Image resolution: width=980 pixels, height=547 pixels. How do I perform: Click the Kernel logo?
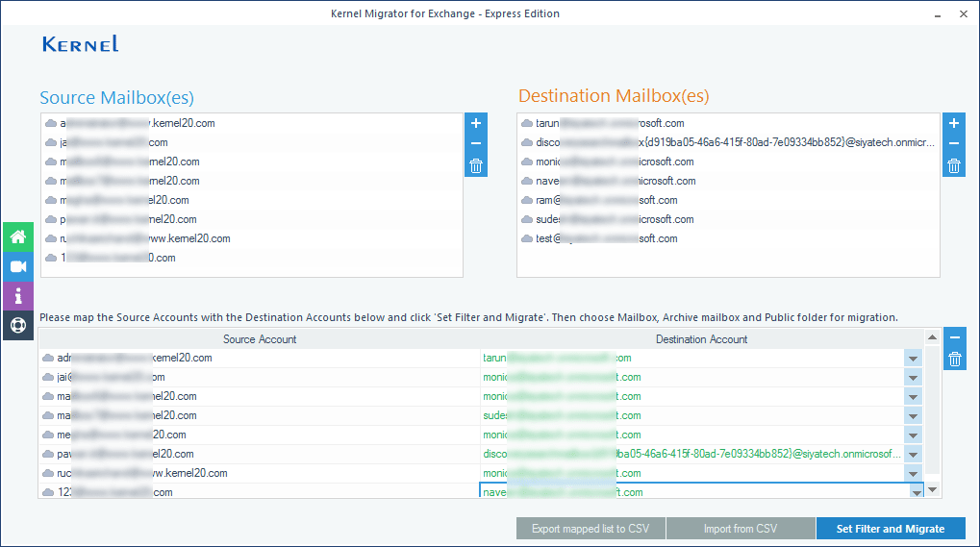click(81, 43)
